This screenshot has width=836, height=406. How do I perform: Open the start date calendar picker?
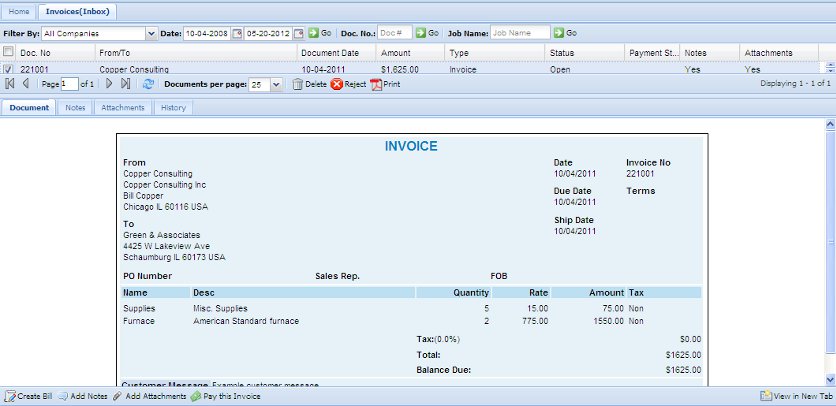[238, 33]
